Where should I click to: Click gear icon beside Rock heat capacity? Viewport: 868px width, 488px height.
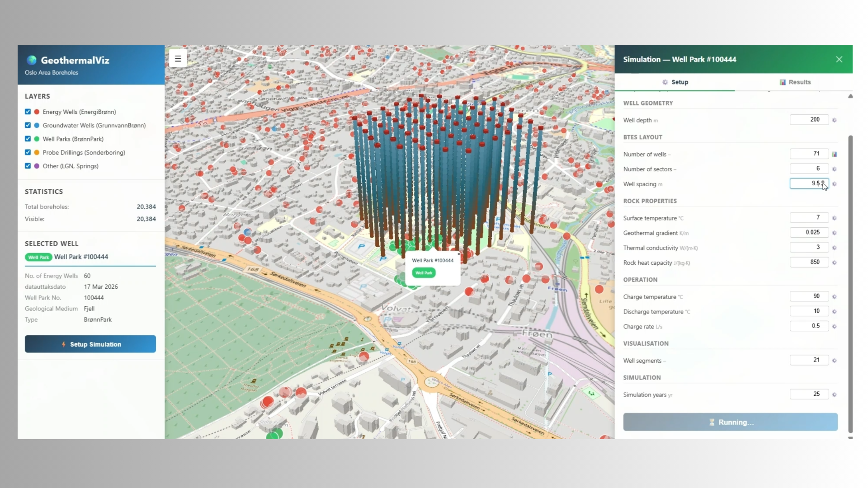point(834,263)
